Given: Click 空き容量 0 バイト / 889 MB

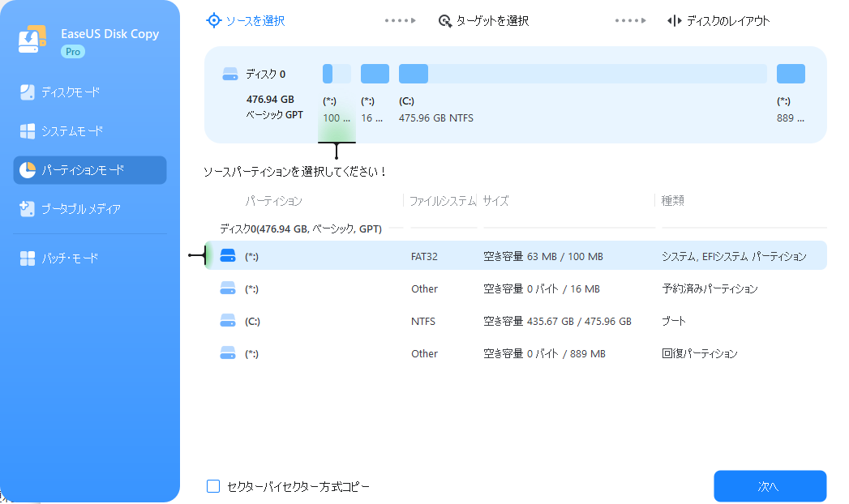Looking at the screenshot, I should click(x=544, y=353).
